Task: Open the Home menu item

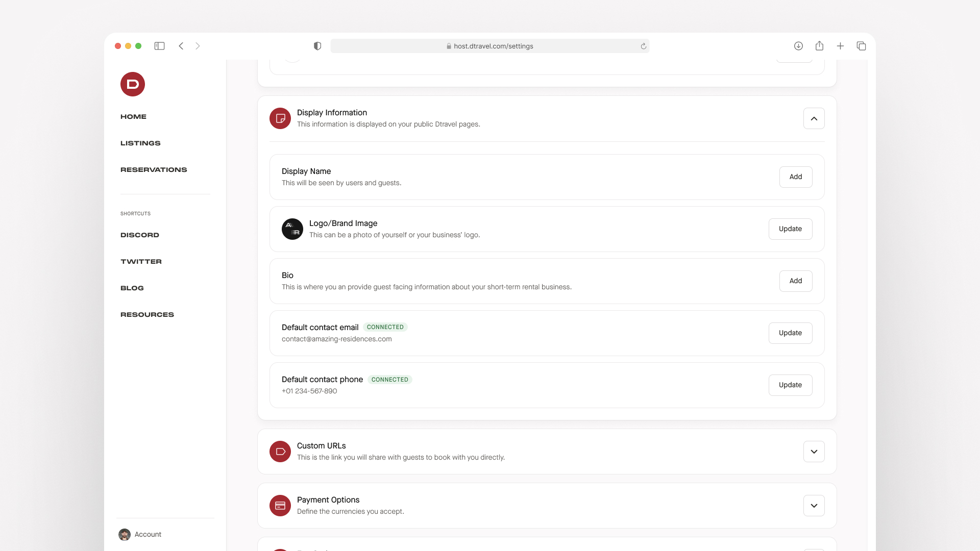Action: pos(133,117)
